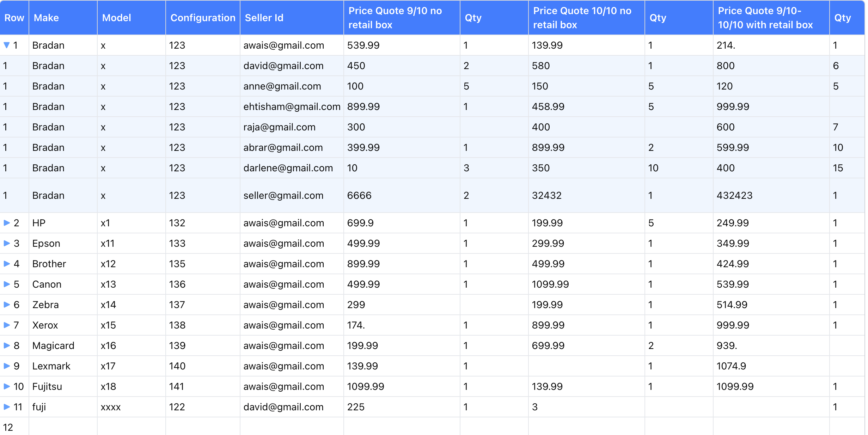The image size is (868, 435).
Task: Select seller@gmail.com seller cell
Action: pos(292,195)
